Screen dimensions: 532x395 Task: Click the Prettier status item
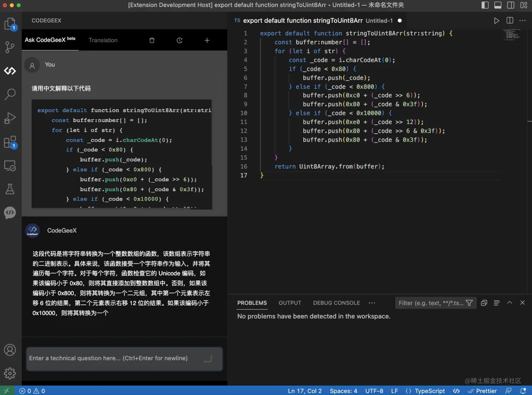click(x=482, y=391)
